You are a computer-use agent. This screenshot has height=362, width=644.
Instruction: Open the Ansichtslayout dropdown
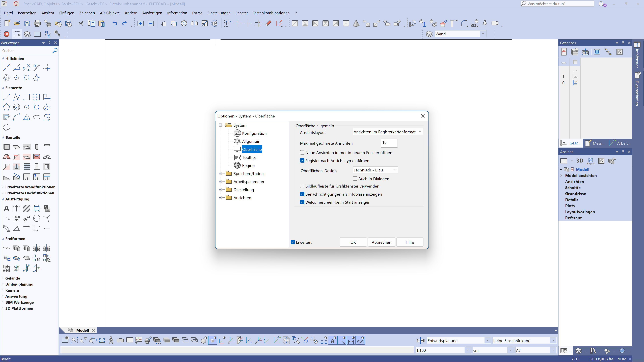point(388,132)
